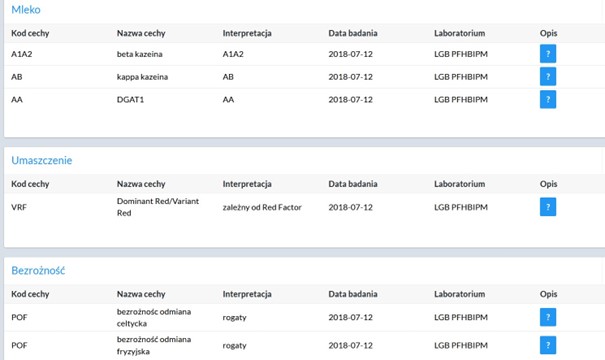Select the A1A2 code cell
The width and height of the screenshot is (605, 360).
point(22,54)
